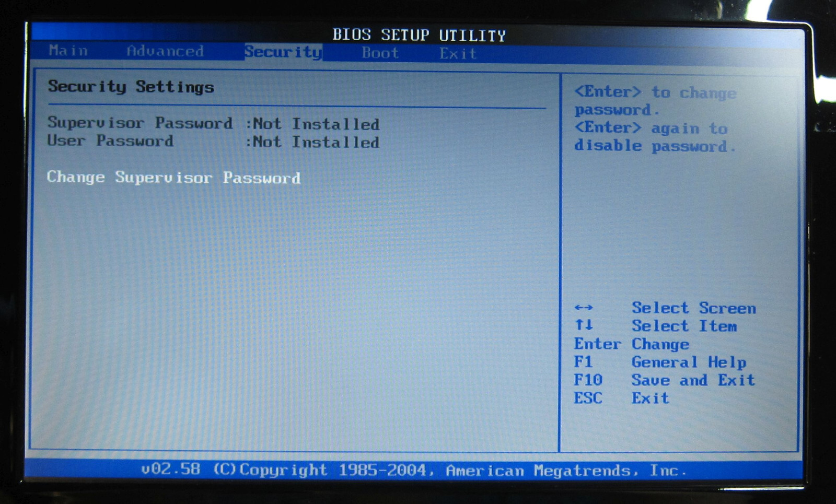Click the ESC Exit key hint
Image resolution: width=836 pixels, height=504 pixels.
tap(622, 398)
